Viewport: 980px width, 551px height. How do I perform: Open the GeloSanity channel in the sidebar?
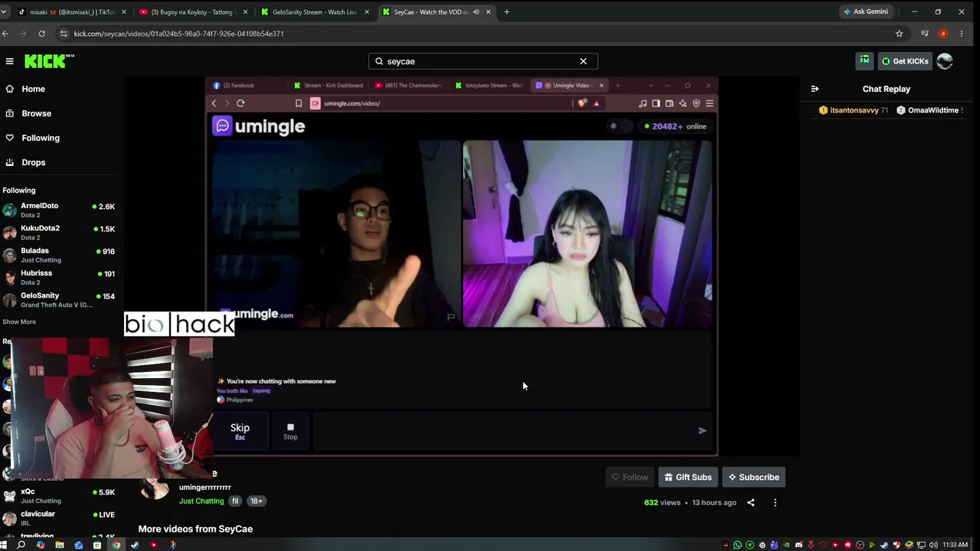[x=59, y=300]
